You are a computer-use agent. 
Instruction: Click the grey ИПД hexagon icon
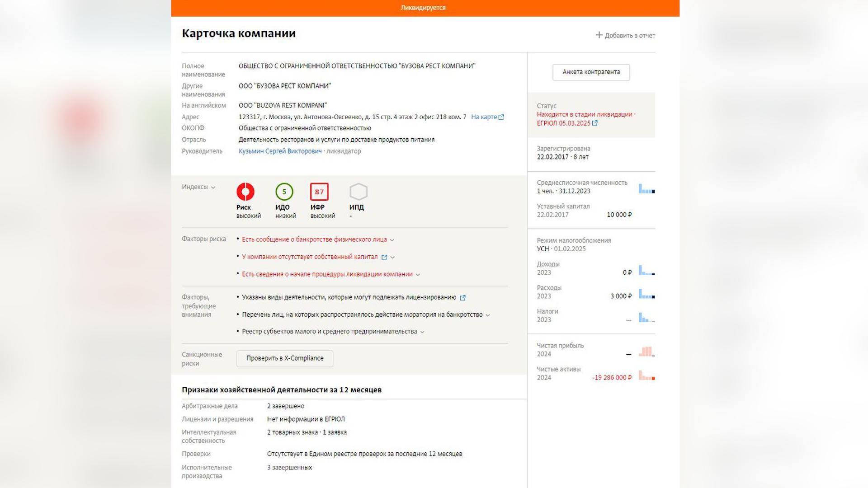[x=359, y=192]
